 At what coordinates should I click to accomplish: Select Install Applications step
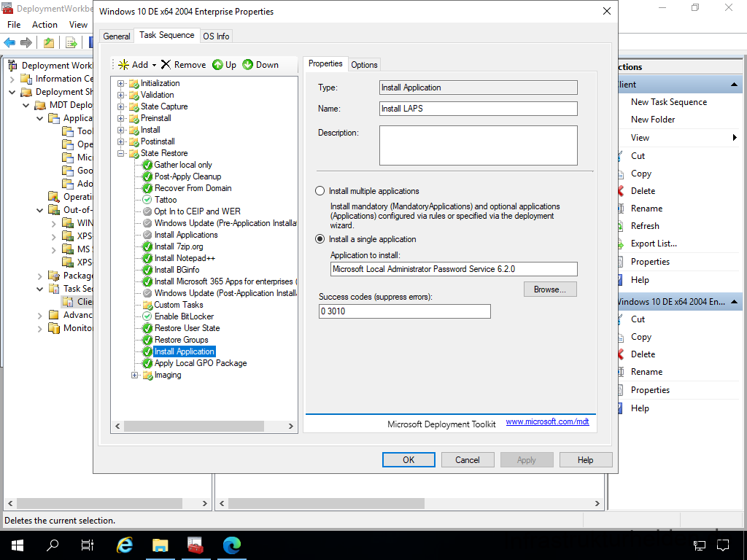coord(186,235)
